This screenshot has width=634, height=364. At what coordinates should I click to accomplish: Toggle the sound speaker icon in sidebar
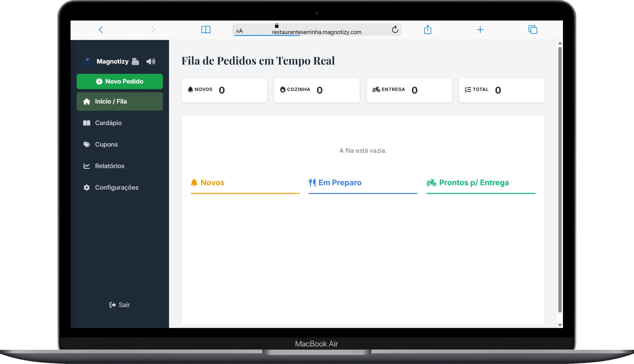pos(151,62)
